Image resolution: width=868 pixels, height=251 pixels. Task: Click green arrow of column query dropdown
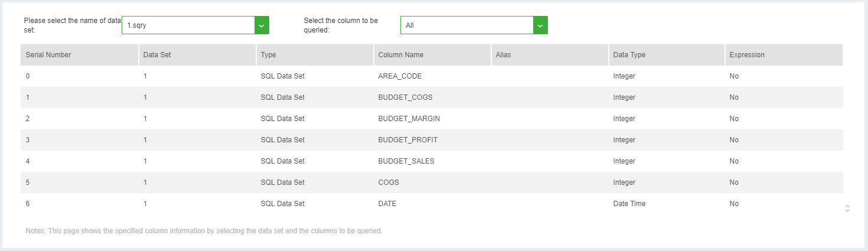(540, 25)
